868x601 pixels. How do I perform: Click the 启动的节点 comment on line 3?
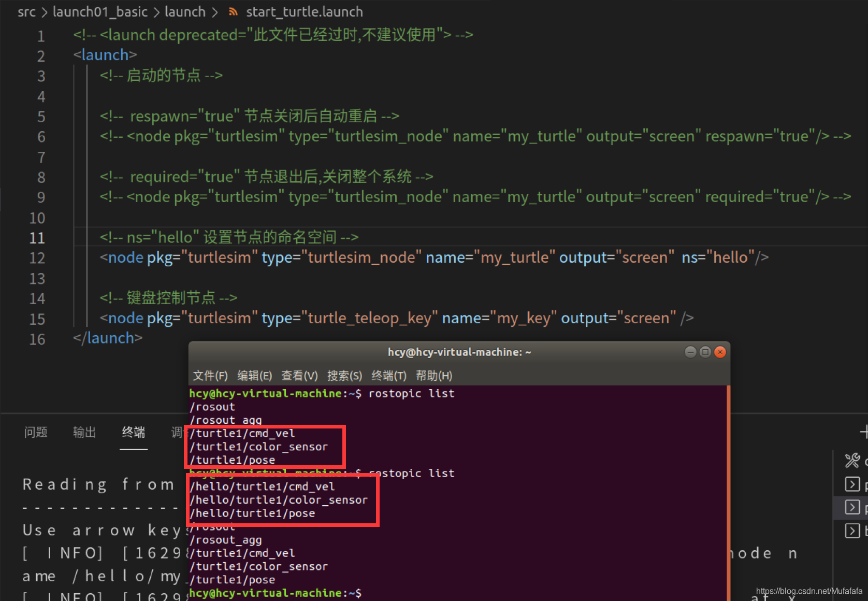click(161, 76)
